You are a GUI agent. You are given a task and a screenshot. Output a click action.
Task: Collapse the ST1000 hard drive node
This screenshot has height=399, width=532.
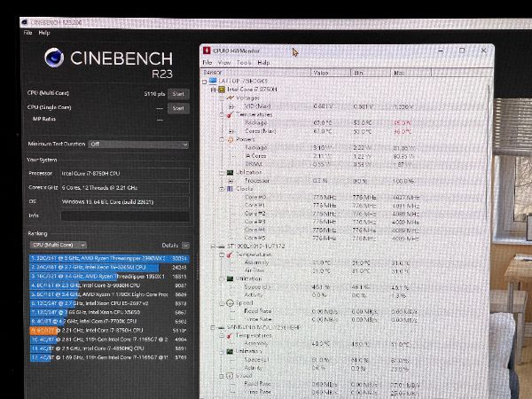(213, 246)
